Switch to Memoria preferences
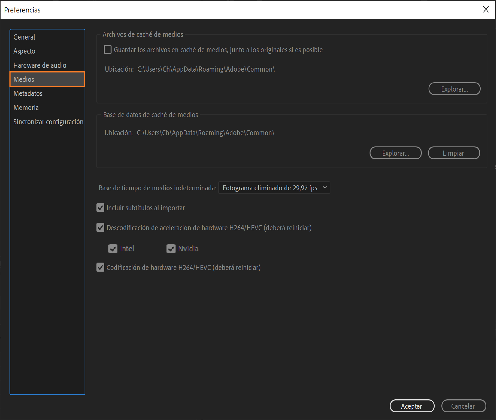Image resolution: width=504 pixels, height=420 pixels. [26, 108]
